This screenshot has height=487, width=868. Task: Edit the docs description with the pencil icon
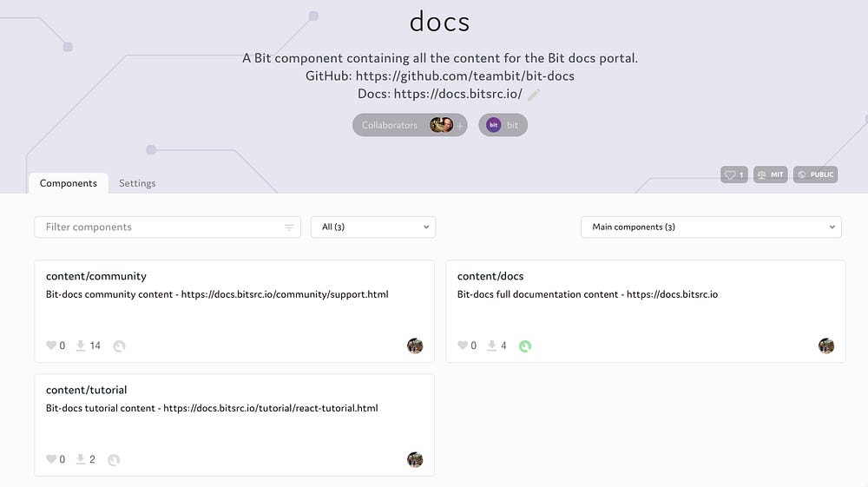tap(534, 95)
